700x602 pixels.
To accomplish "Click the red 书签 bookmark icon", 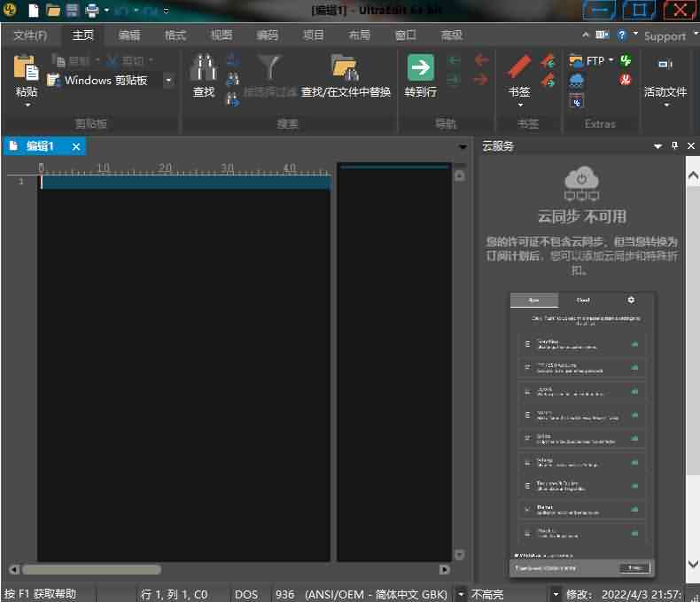I will click(518, 68).
